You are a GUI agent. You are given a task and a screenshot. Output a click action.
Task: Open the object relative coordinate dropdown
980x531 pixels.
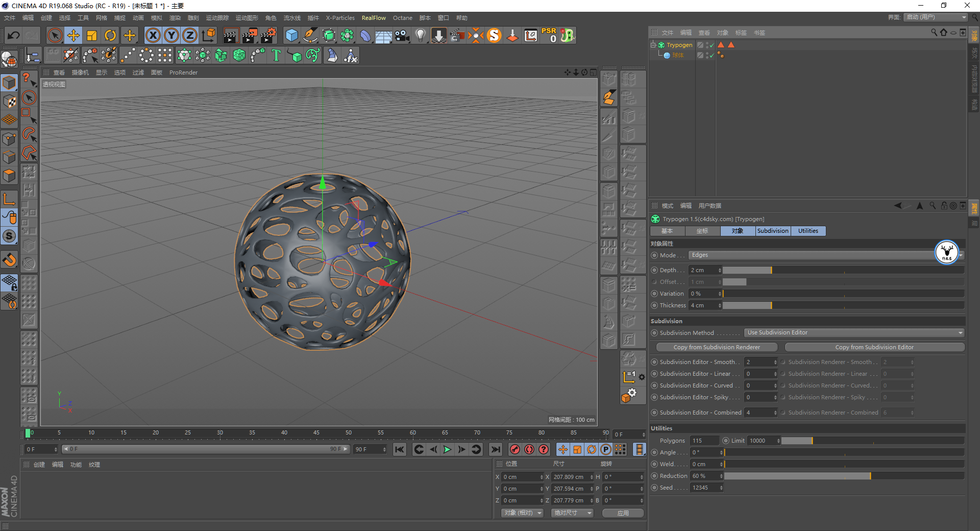coord(522,513)
